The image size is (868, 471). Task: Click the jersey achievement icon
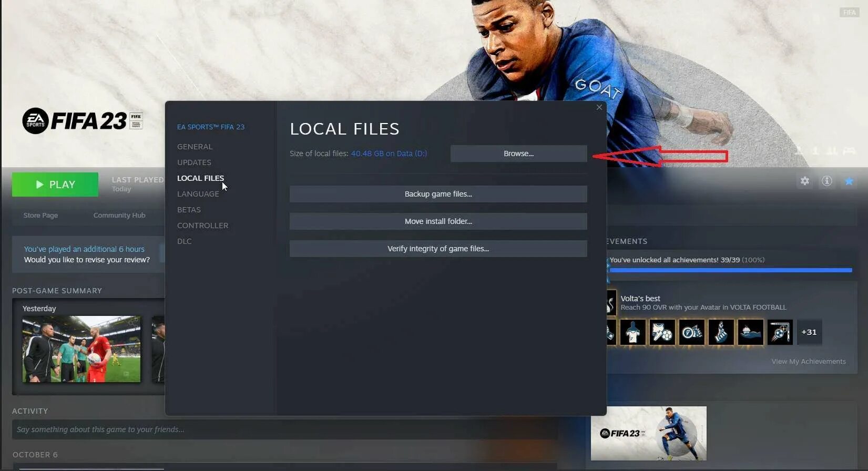(x=632, y=332)
